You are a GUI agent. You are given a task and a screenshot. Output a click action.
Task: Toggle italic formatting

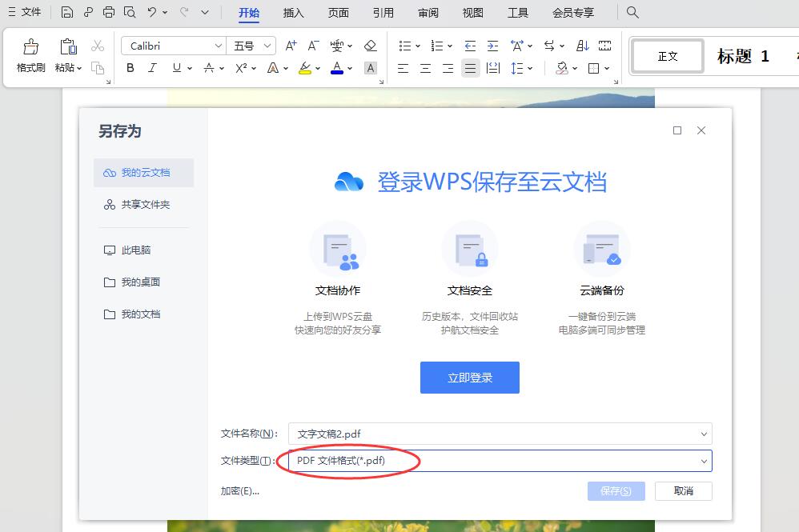click(152, 68)
